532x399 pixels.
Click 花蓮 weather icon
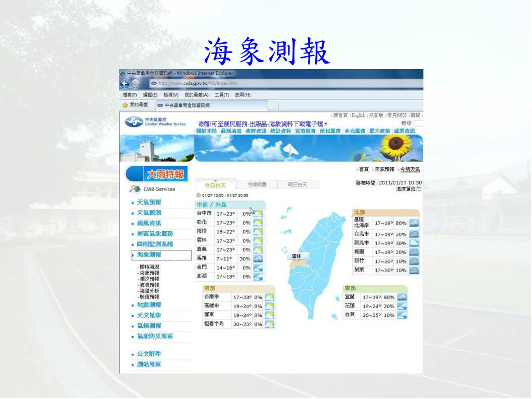coord(402,306)
